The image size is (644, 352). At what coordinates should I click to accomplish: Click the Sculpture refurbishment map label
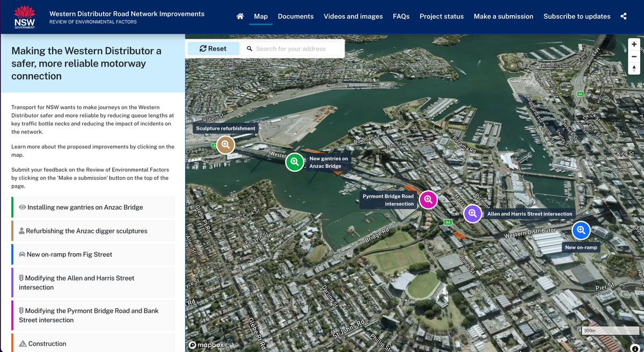pos(225,128)
